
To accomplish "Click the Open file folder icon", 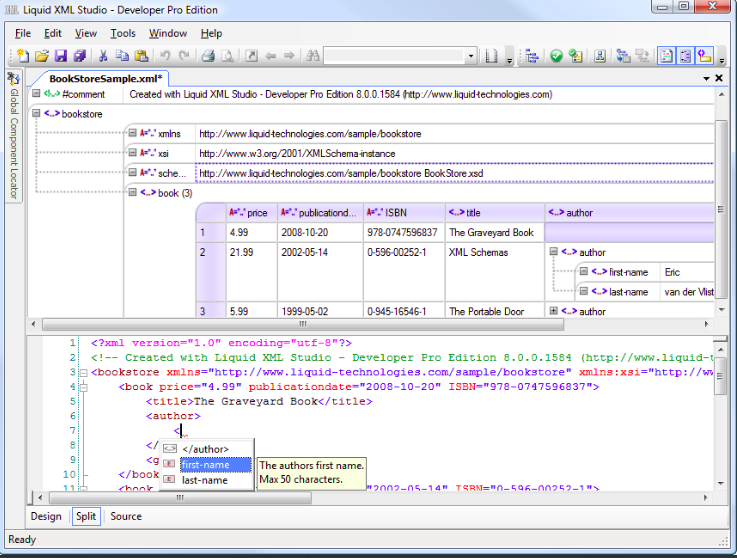I will (x=44, y=56).
